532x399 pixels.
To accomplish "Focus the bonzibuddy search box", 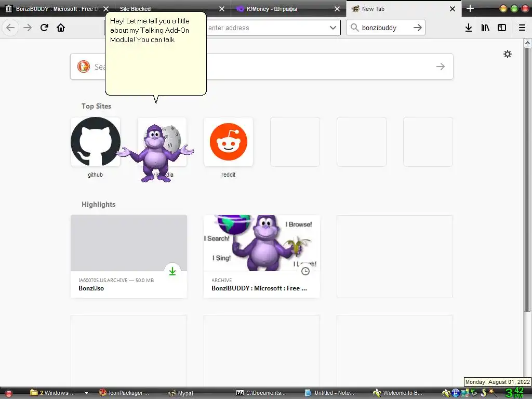I will 386,28.
